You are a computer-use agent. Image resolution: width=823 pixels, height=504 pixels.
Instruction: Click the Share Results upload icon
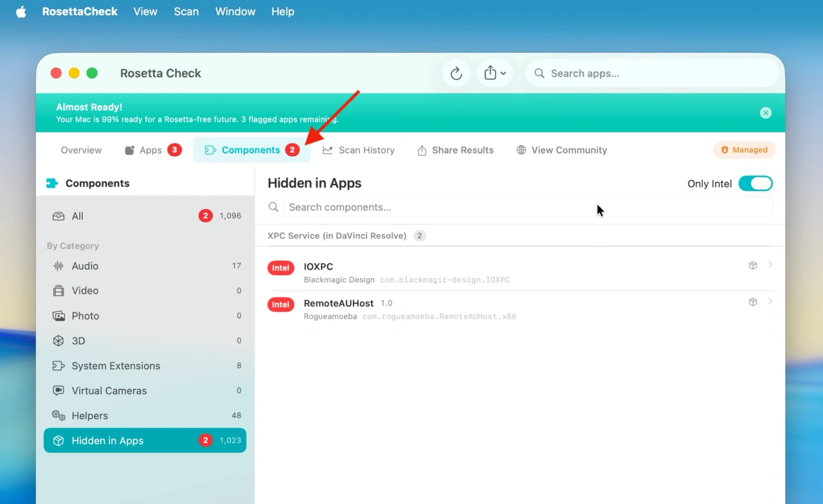[x=422, y=150]
